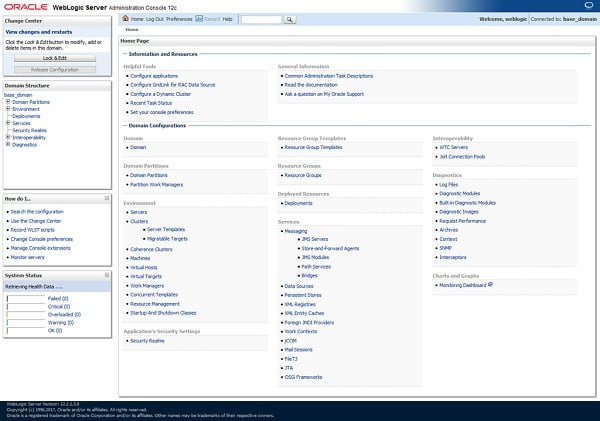600x421 pixels.
Task: Open Read the documentation link
Action: 311,85
